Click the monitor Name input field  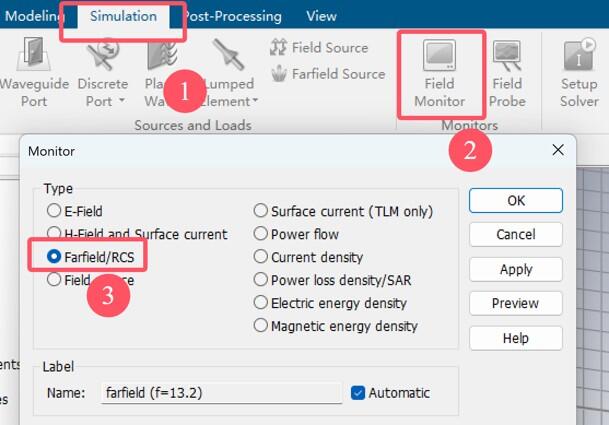tap(219, 393)
